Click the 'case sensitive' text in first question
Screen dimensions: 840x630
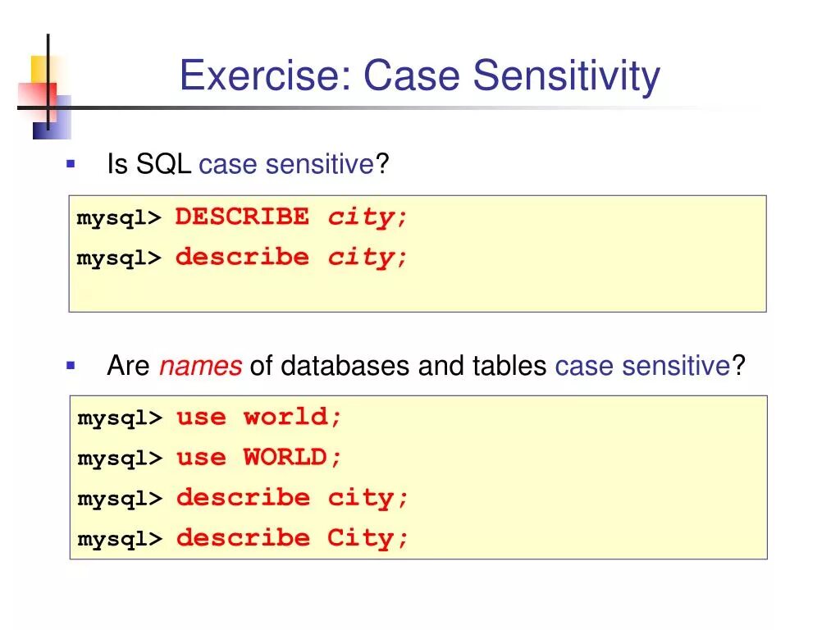pos(286,165)
